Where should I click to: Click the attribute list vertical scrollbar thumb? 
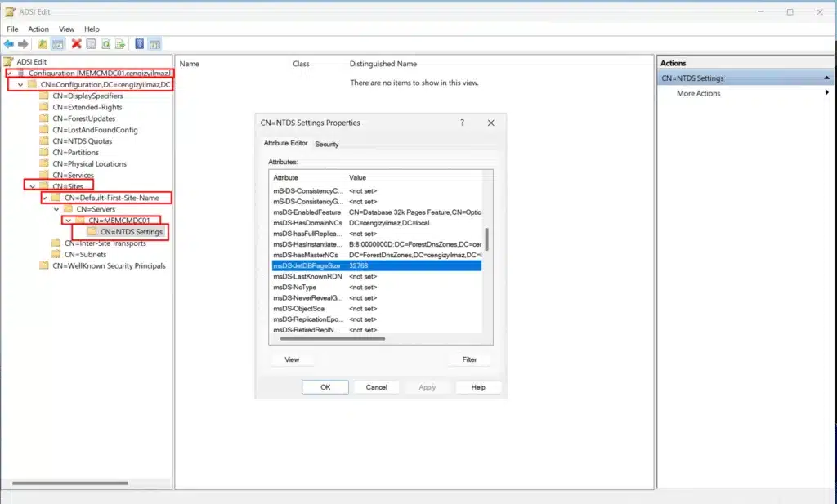click(x=487, y=239)
